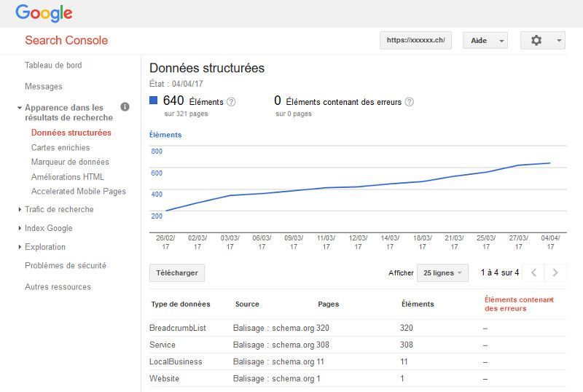Sort by Source column header

247,304
